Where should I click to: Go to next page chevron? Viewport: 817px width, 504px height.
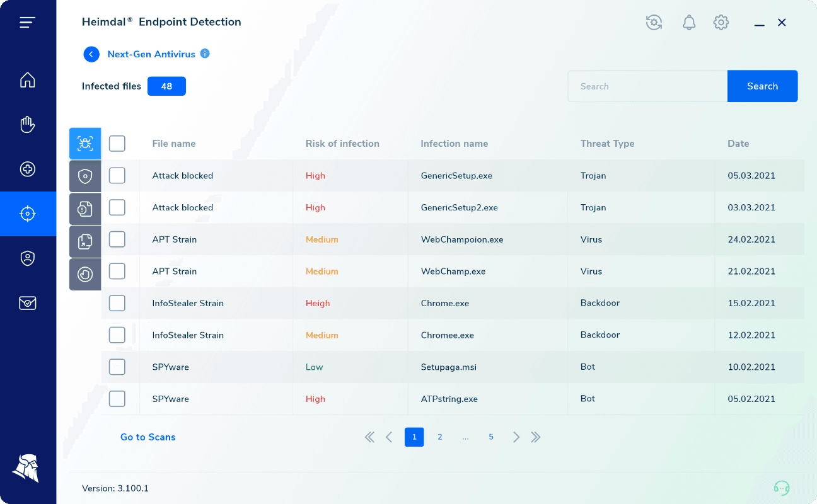pyautogui.click(x=516, y=437)
